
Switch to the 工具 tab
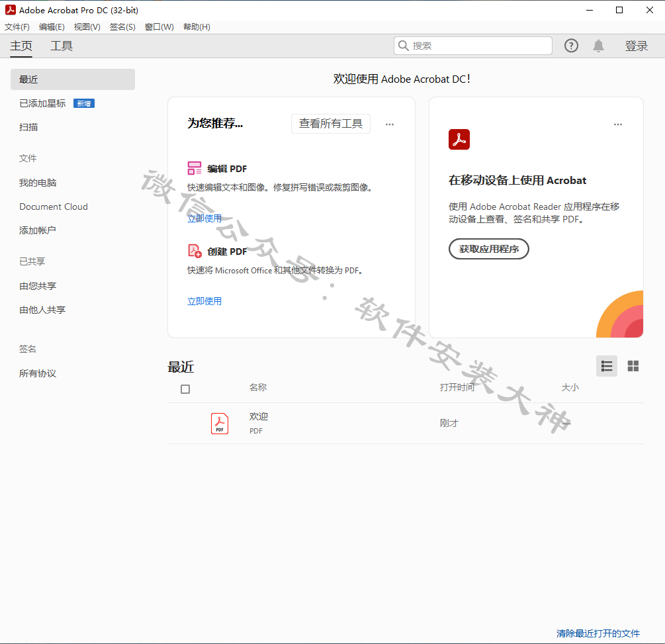(x=62, y=46)
